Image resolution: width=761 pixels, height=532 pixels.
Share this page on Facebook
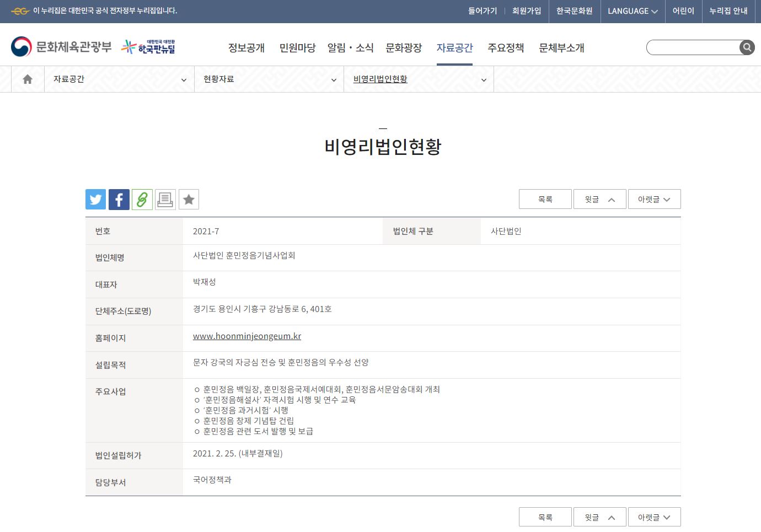(119, 200)
